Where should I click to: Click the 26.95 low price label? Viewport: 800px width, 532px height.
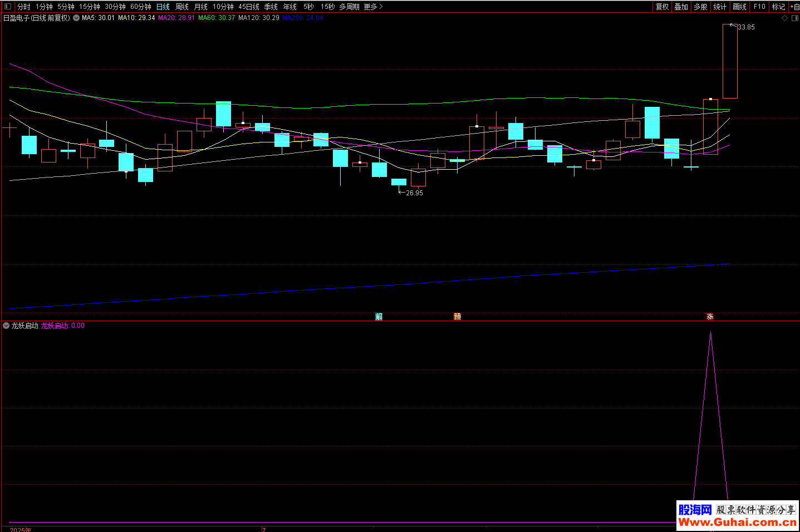[414, 193]
